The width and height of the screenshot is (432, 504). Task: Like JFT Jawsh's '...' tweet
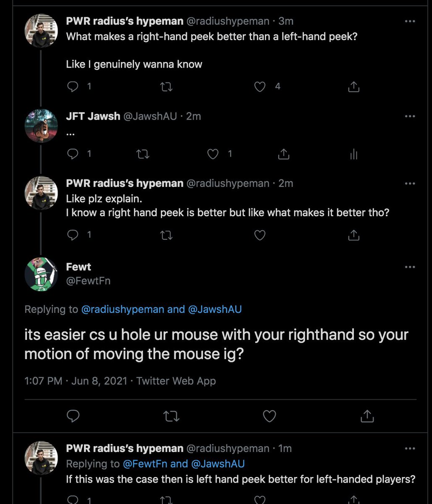[x=213, y=154]
